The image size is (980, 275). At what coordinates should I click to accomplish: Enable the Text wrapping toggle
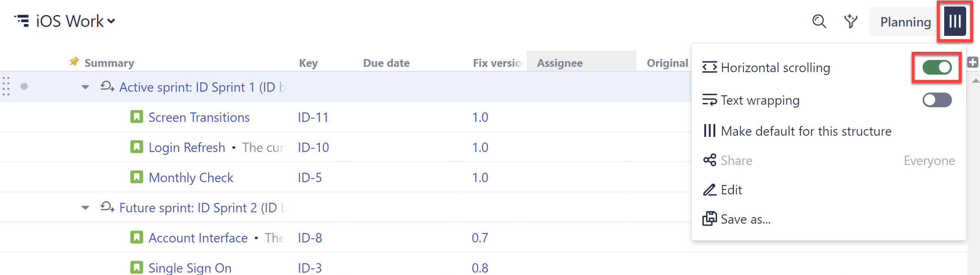pyautogui.click(x=937, y=100)
